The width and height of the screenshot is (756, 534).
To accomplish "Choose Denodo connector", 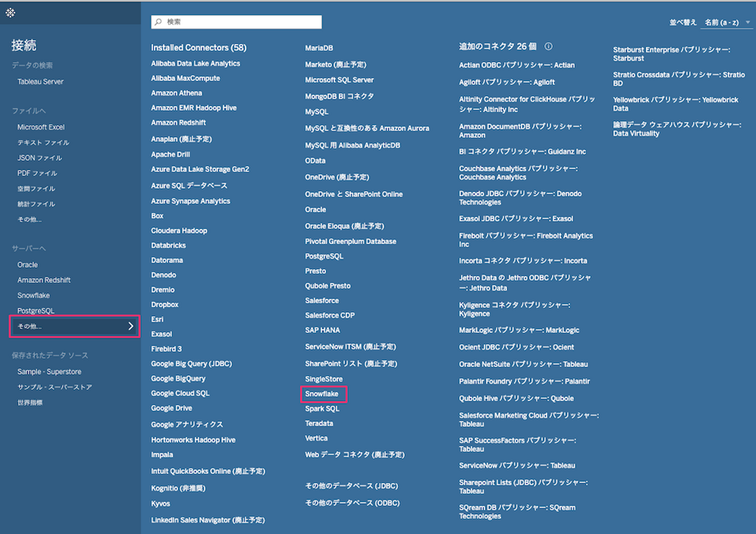I will click(x=164, y=275).
